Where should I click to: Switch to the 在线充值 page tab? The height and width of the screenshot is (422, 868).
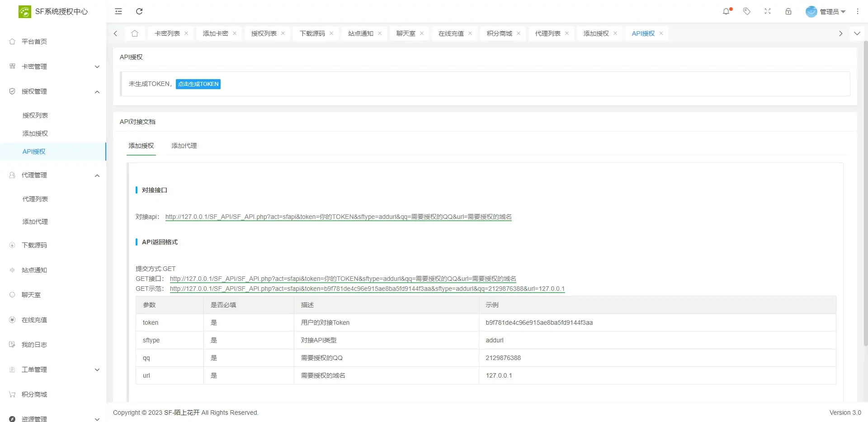pyautogui.click(x=451, y=33)
